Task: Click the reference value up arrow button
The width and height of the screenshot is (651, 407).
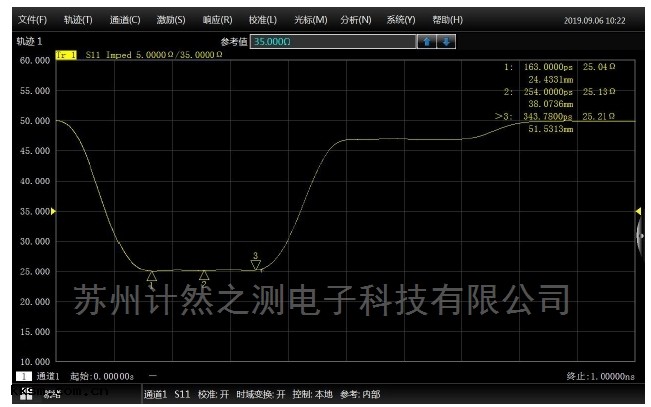Action: pyautogui.click(x=427, y=41)
